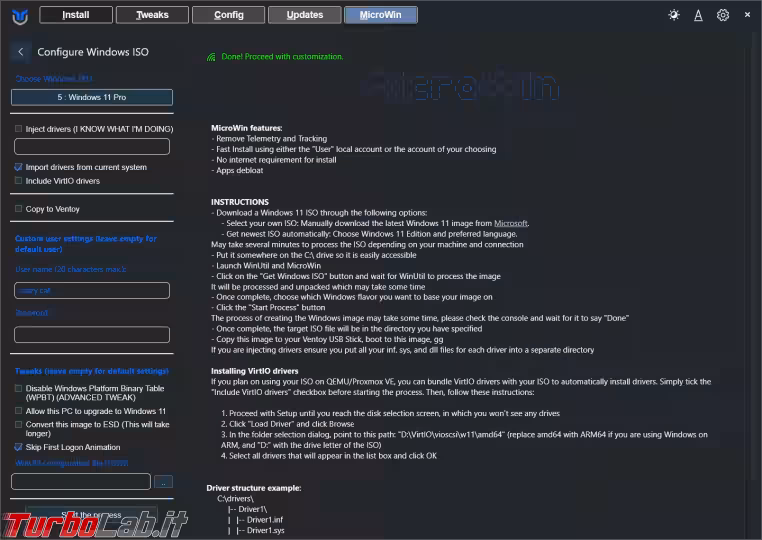Click the 'INSTRUCTIONS' heading
762x540 pixels.
[x=240, y=202]
